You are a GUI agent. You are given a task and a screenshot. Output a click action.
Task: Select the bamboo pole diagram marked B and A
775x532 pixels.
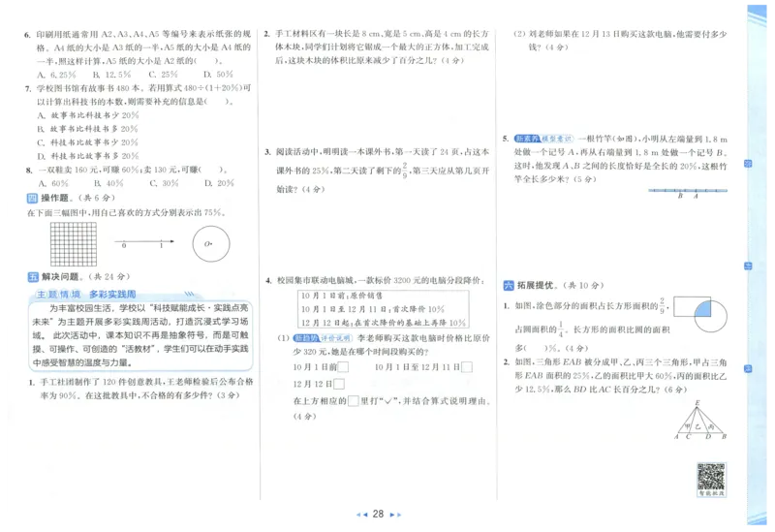(x=688, y=192)
